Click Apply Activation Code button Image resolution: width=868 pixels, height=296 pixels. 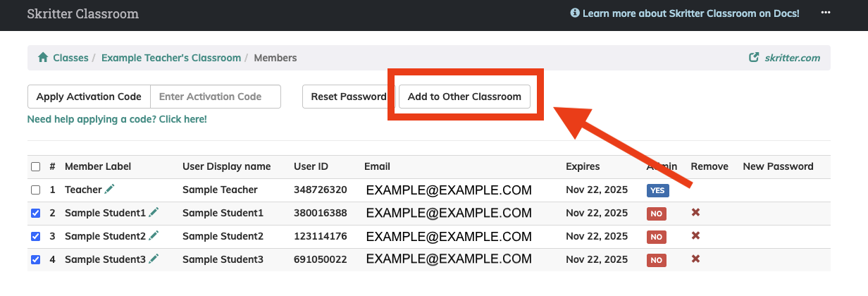tap(89, 97)
